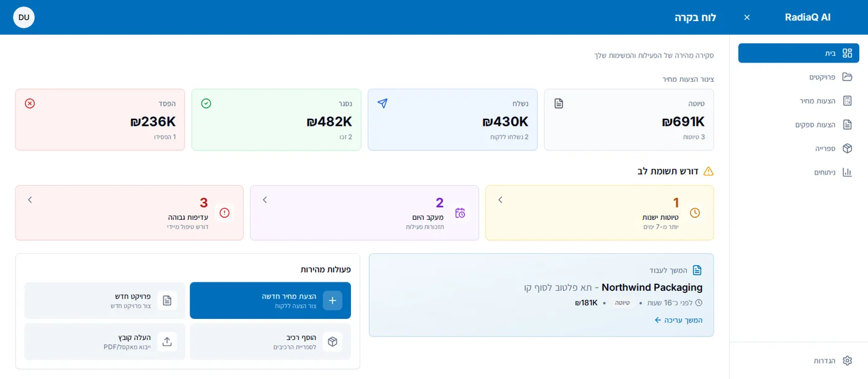Click the warning triangle beside דורש תשומת לב
The width and height of the screenshot is (868, 379).
(x=708, y=171)
